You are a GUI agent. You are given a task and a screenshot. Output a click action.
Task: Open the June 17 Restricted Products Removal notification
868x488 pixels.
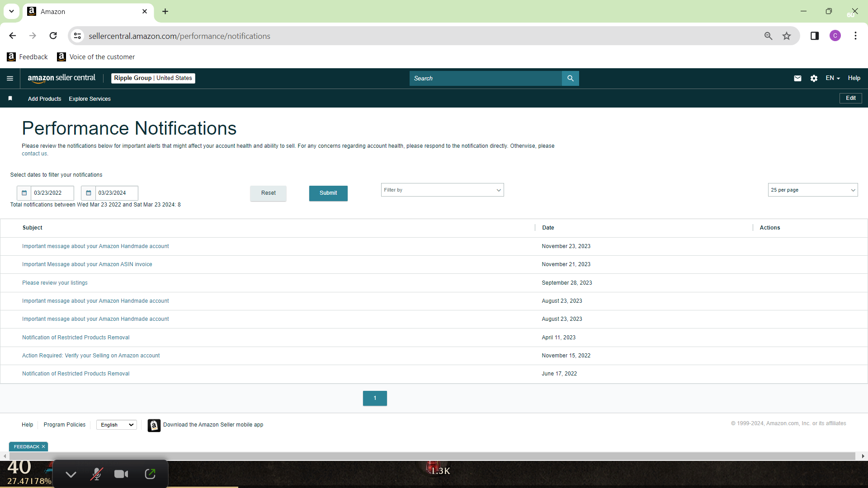pos(75,374)
